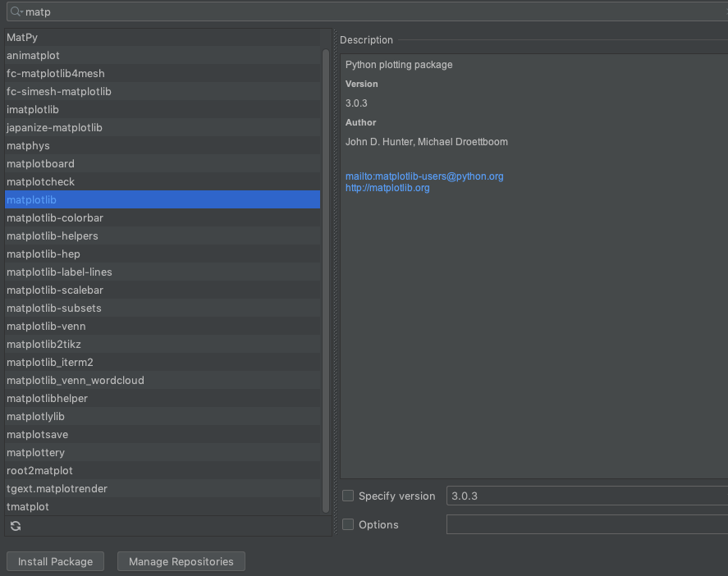Select the matplotlib-hep package

click(163, 254)
